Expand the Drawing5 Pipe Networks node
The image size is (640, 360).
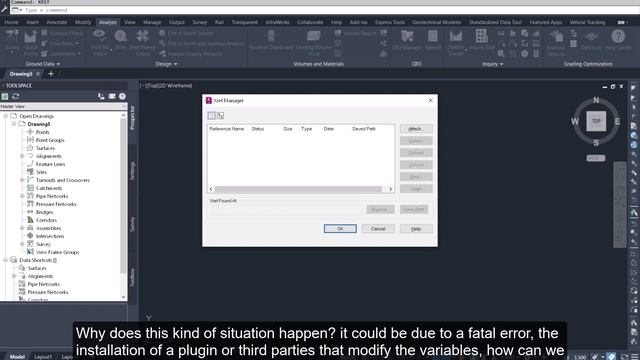click(22, 196)
